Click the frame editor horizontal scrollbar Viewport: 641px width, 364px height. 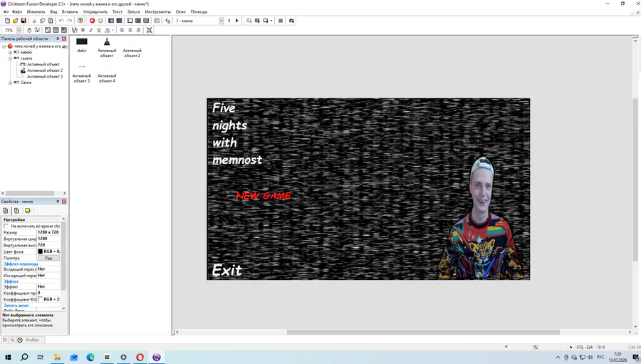tap(422, 332)
